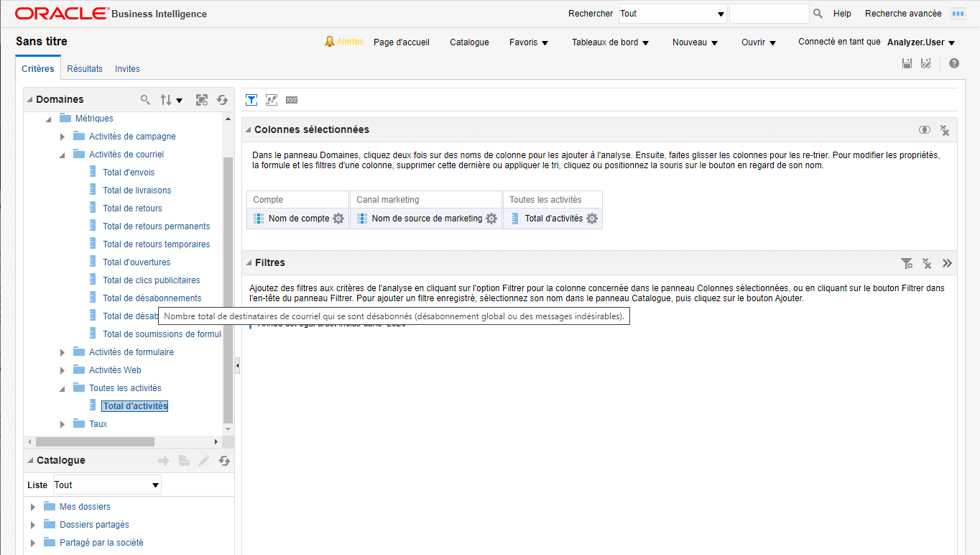980x555 pixels.
Task: Open the Liste dropdown in Catalogue panel
Action: pyautogui.click(x=107, y=485)
